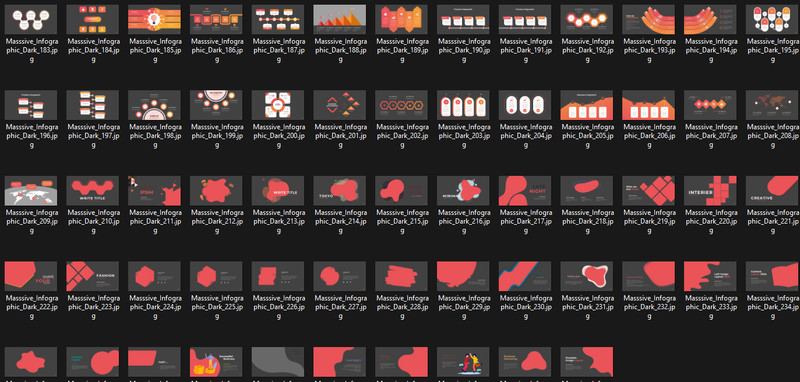Select thumbnail Masssive_Infographic_Dark_216.jpg
Image resolution: width=800 pixels, height=382 pixels.
click(x=463, y=191)
